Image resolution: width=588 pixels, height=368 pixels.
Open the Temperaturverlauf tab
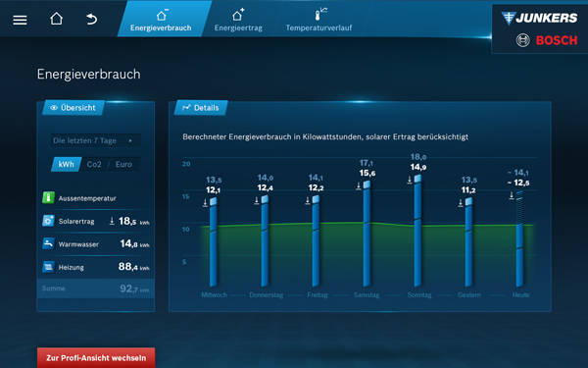pos(318,21)
